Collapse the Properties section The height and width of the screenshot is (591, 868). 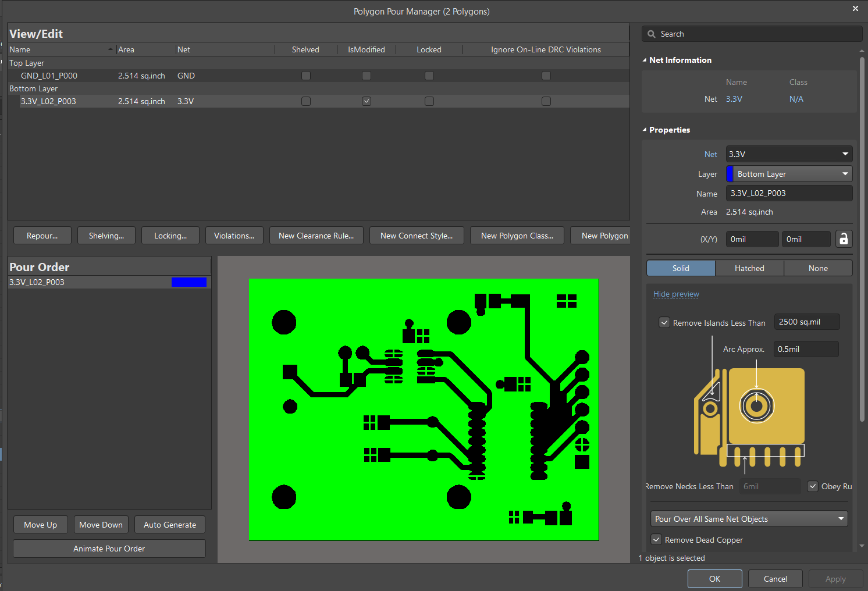click(645, 130)
